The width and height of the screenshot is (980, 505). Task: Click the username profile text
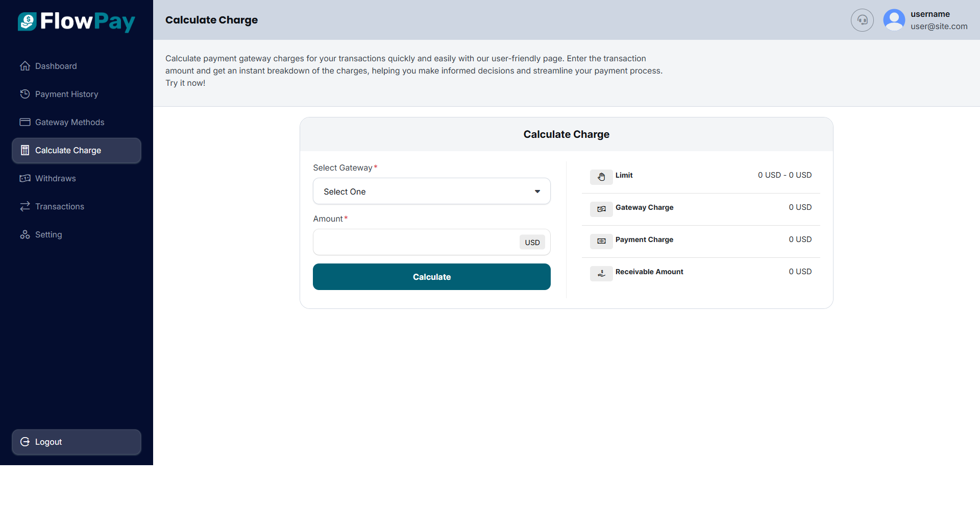point(930,14)
